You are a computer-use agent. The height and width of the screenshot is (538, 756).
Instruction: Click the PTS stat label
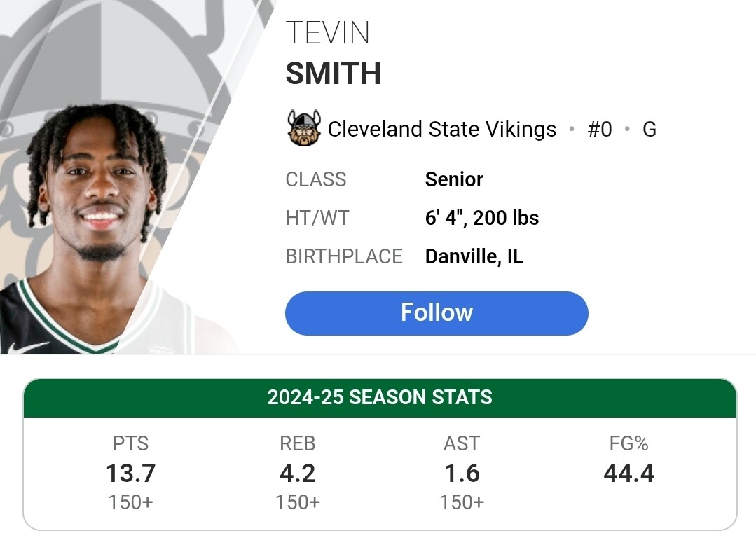[130, 443]
